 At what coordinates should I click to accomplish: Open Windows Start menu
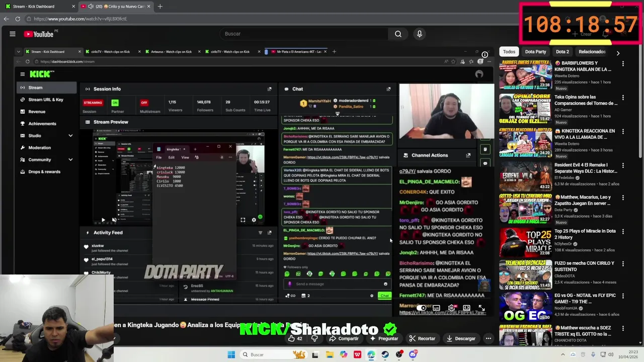click(x=231, y=354)
